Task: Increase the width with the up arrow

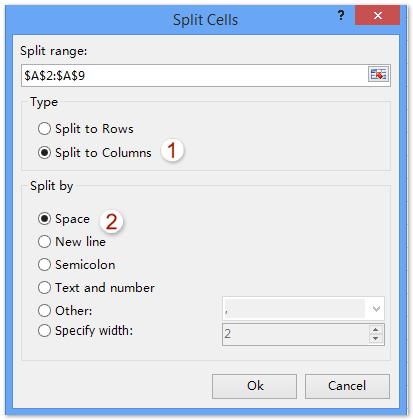Action: pyautogui.click(x=376, y=330)
